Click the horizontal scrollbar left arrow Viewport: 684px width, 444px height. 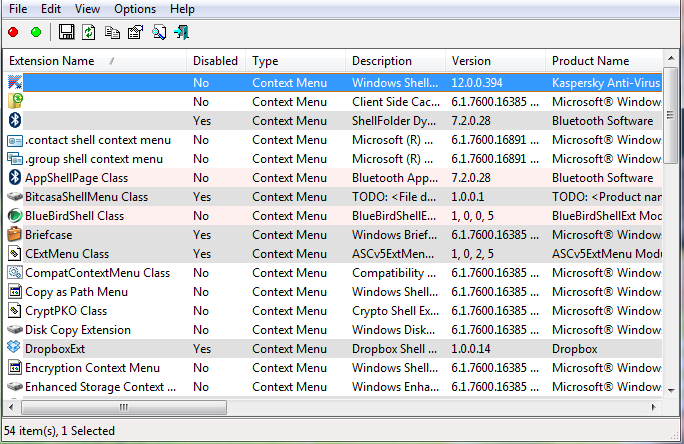point(11,407)
